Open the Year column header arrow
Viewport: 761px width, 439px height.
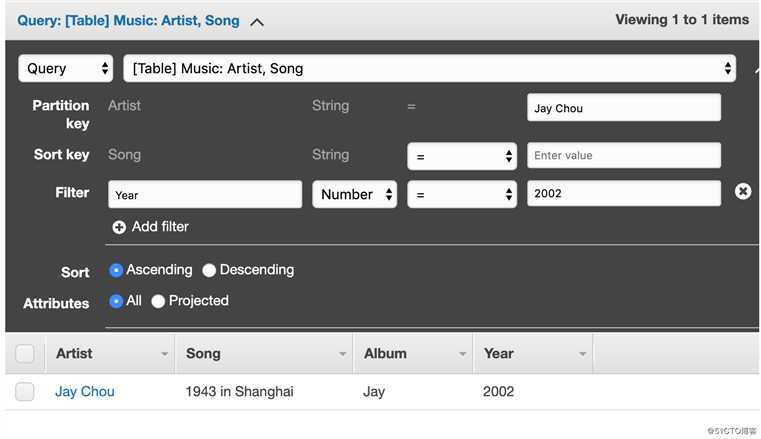pos(582,354)
